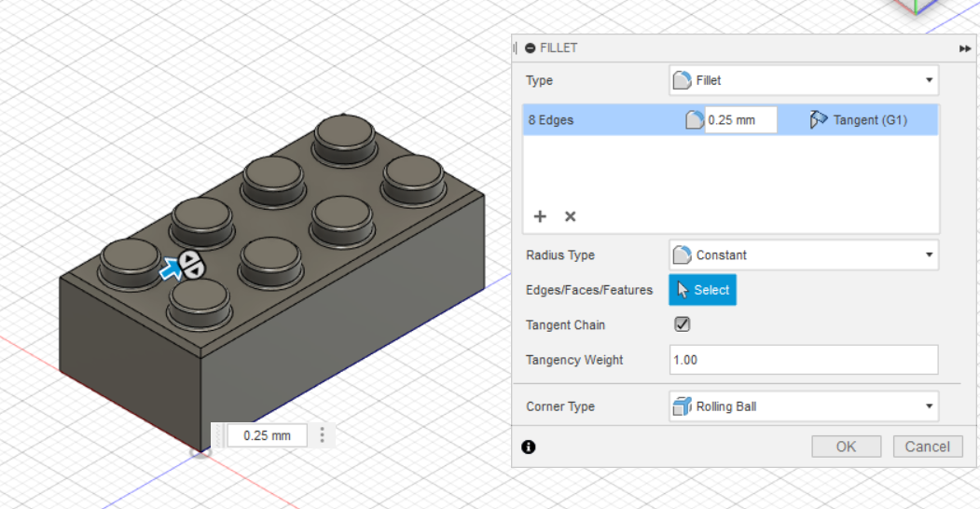
Task: Open the three-dot menu beside canvas input
Action: [x=322, y=435]
